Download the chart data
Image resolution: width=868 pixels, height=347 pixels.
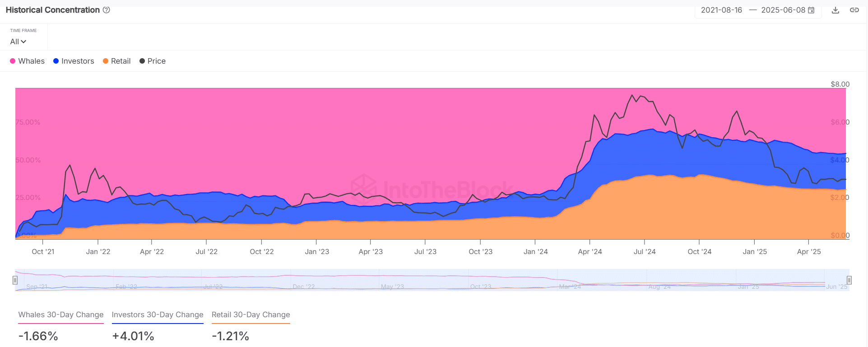point(836,10)
